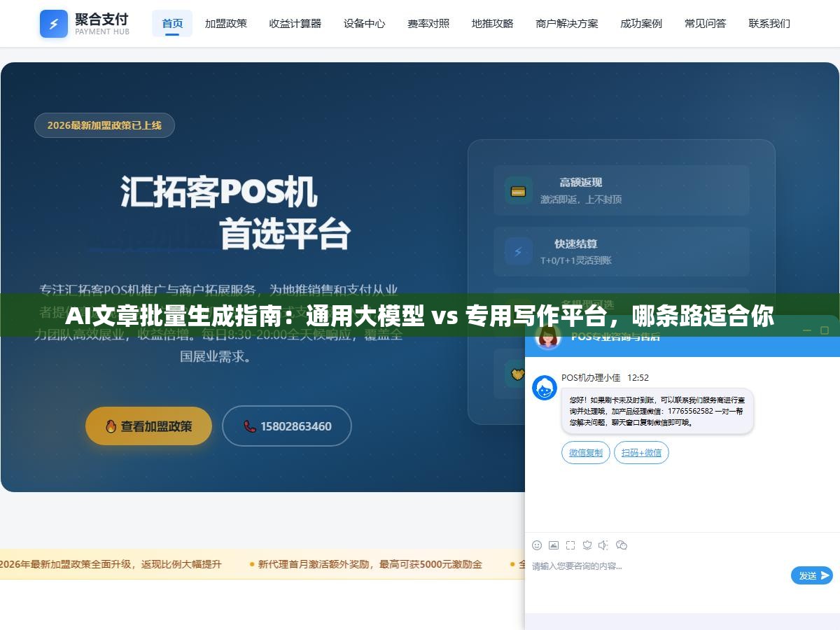Open 设备中心 from navigation
Image resolution: width=840 pixels, height=630 pixels.
point(365,23)
